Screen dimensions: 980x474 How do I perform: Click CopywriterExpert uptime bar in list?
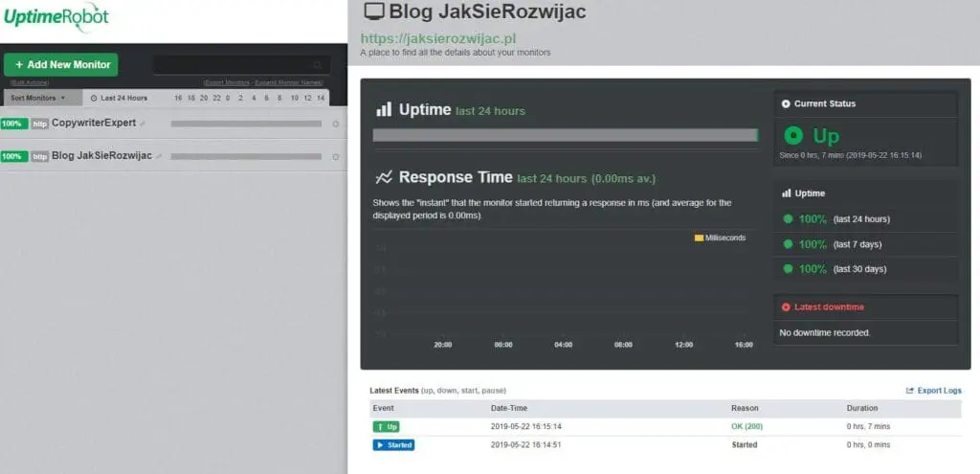pyautogui.click(x=246, y=124)
